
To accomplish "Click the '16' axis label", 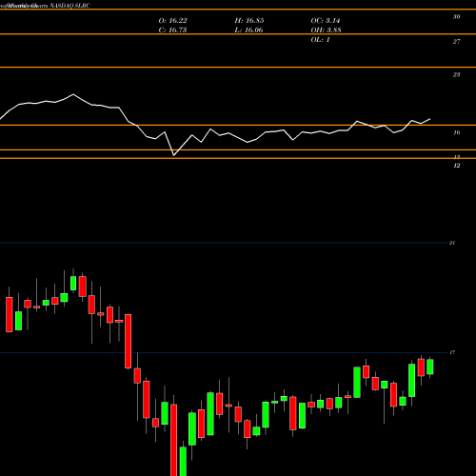I will click(456, 132).
